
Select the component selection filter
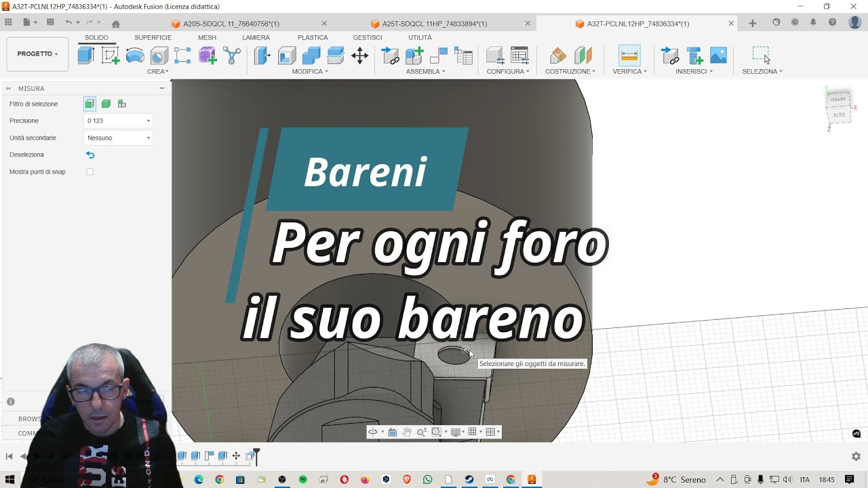coord(122,104)
